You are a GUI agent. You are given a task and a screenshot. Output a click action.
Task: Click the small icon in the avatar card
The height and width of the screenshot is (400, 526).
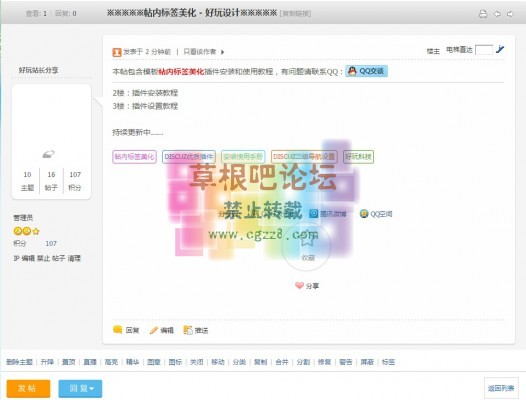48,154
